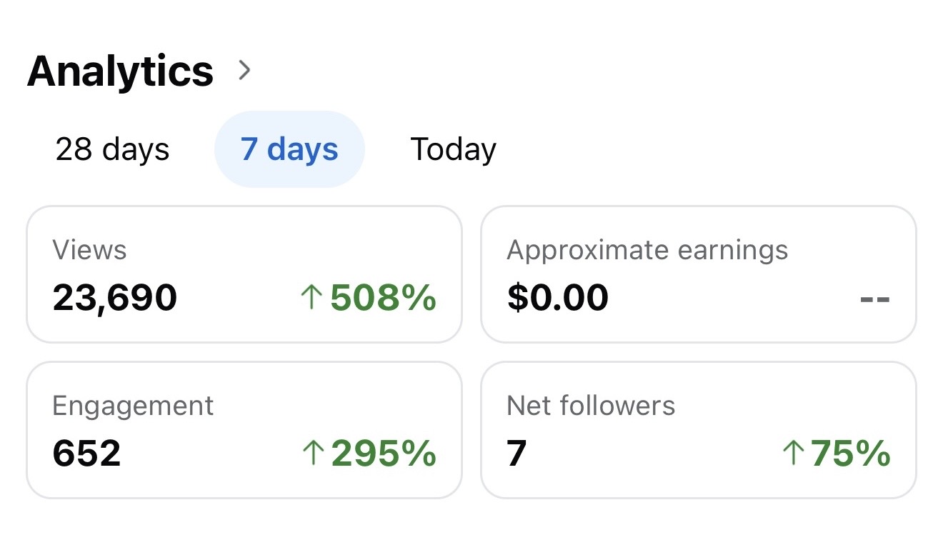Screen dimensions: 943x560
Task: Click the 508% views increase figure
Action: pyautogui.click(x=383, y=298)
